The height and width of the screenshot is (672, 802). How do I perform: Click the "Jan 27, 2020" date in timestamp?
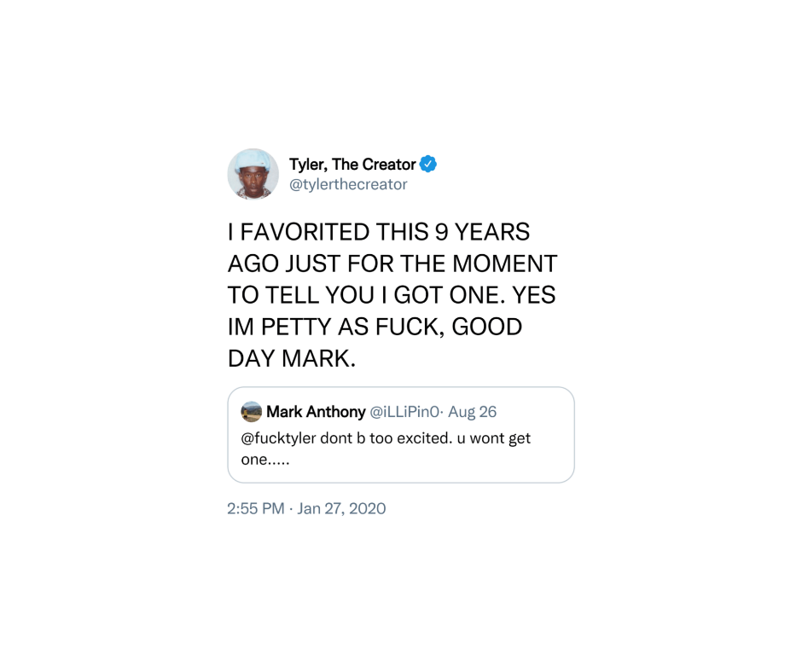[x=341, y=508]
